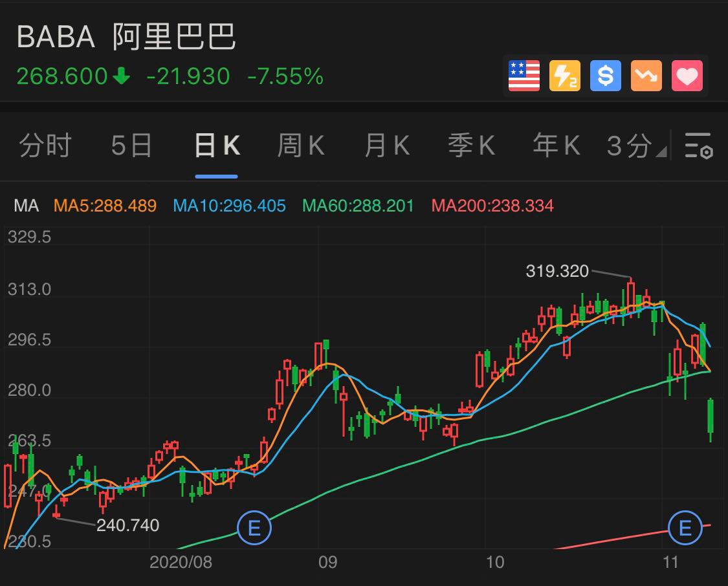Screen dimensions: 728x586
Task: Switch to the 分时 intraday tab
Action: (45, 146)
